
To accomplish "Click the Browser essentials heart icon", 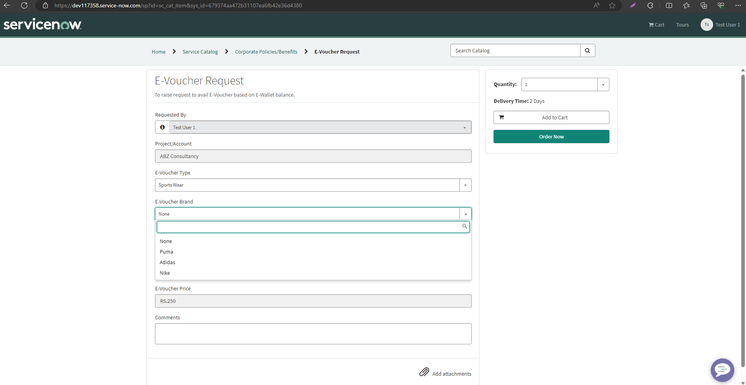I will pos(721,6).
